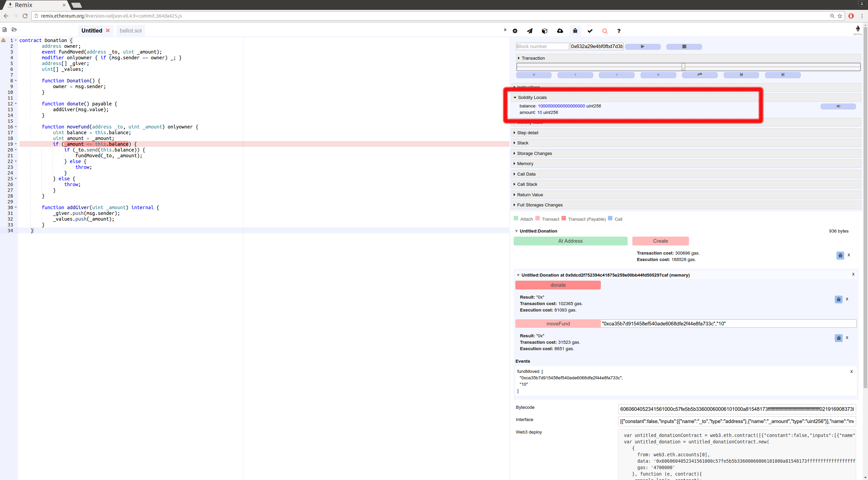The image size is (868, 480).
Task: Click the transaction step slider handle
Action: [683, 67]
